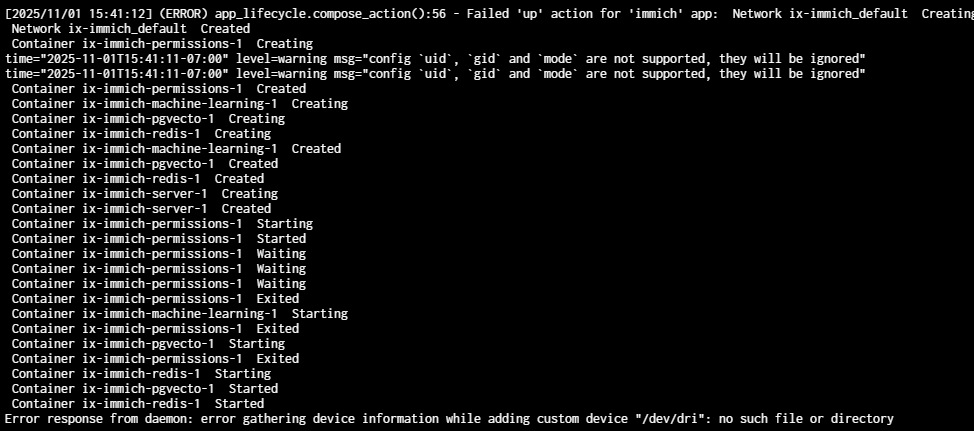Click the server-1 'Creating' log line

(144, 194)
